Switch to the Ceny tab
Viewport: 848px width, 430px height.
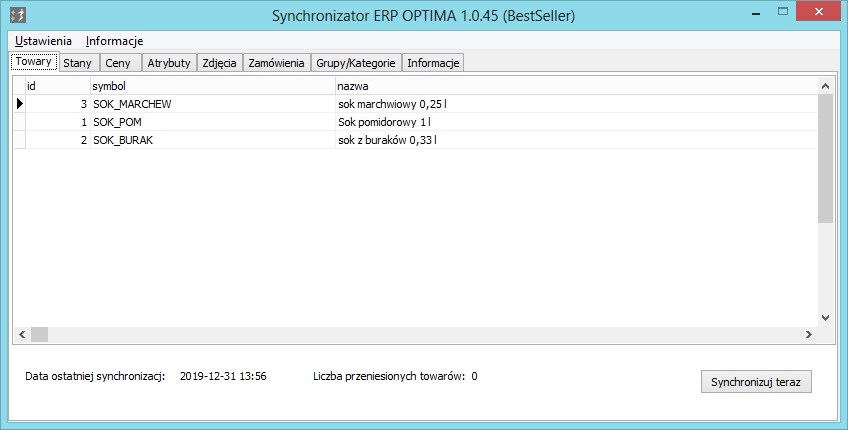[121, 63]
